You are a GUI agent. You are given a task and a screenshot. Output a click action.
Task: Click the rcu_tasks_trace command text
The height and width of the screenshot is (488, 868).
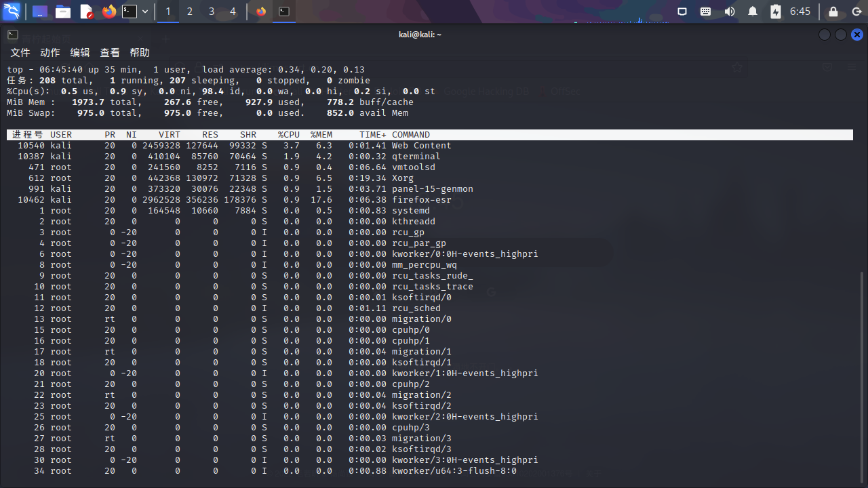click(433, 287)
